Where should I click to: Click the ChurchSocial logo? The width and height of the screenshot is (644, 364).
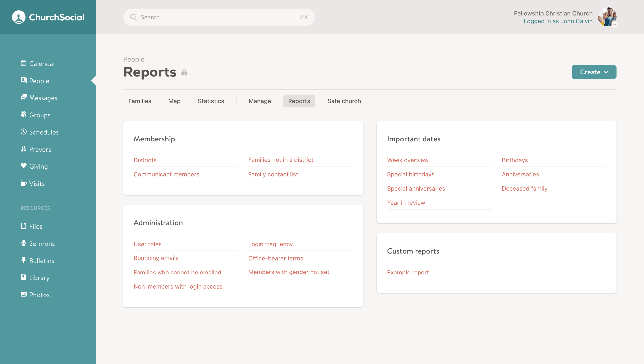48,17
